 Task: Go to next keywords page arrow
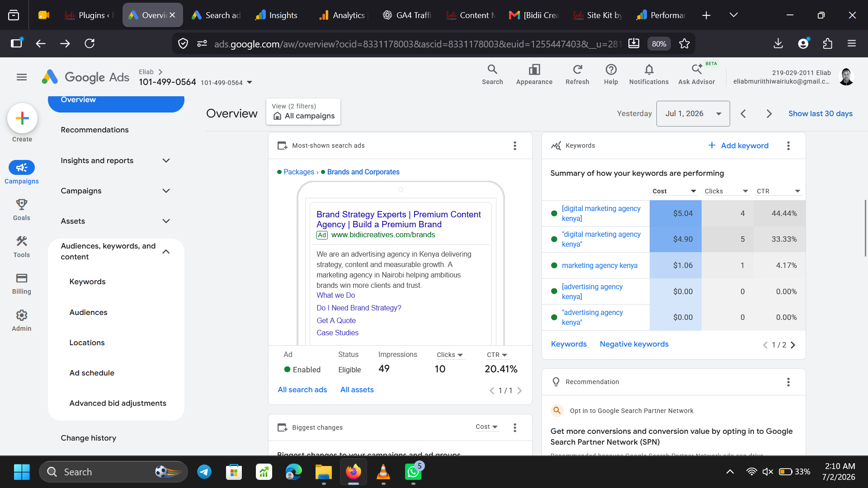[x=793, y=345]
